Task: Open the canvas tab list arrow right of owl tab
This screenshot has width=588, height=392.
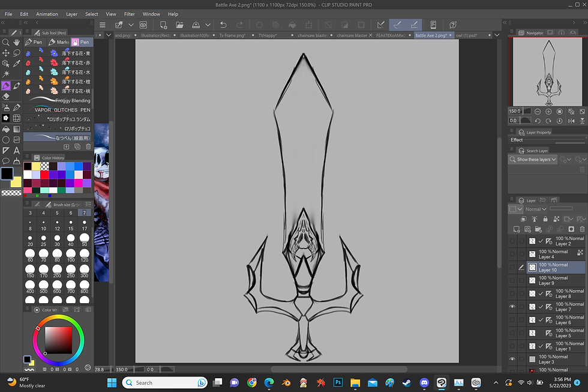Action: click(x=497, y=35)
